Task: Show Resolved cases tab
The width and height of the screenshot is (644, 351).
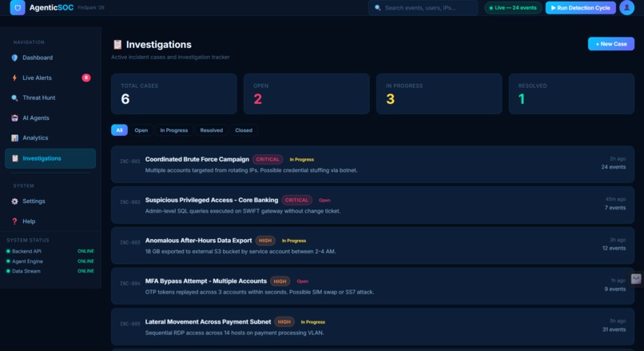Action: click(x=212, y=130)
